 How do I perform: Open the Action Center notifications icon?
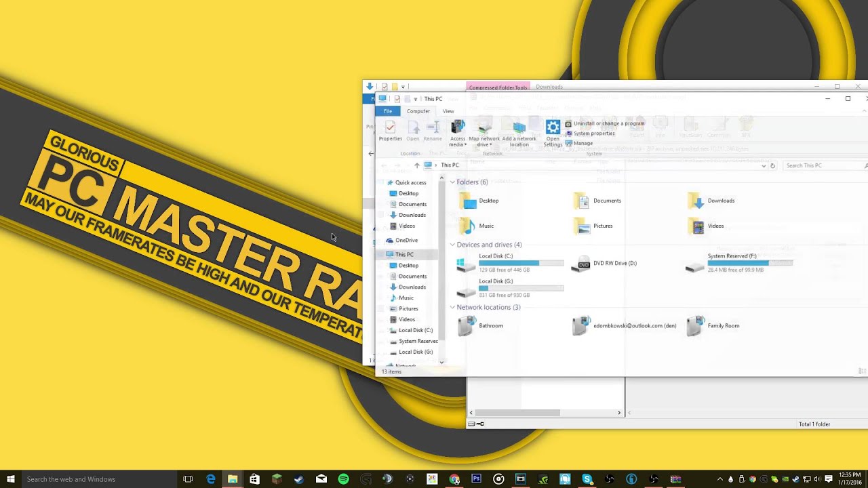tap(829, 479)
